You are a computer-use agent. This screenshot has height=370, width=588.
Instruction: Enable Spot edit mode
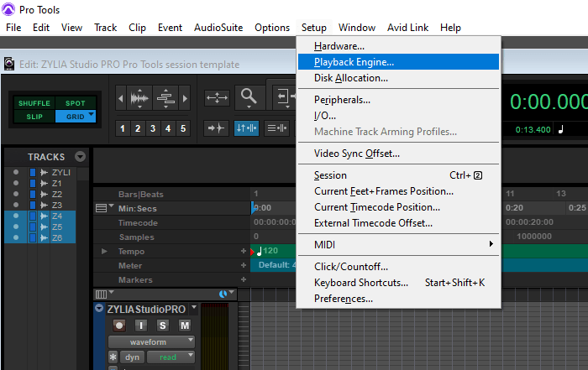[x=76, y=103]
